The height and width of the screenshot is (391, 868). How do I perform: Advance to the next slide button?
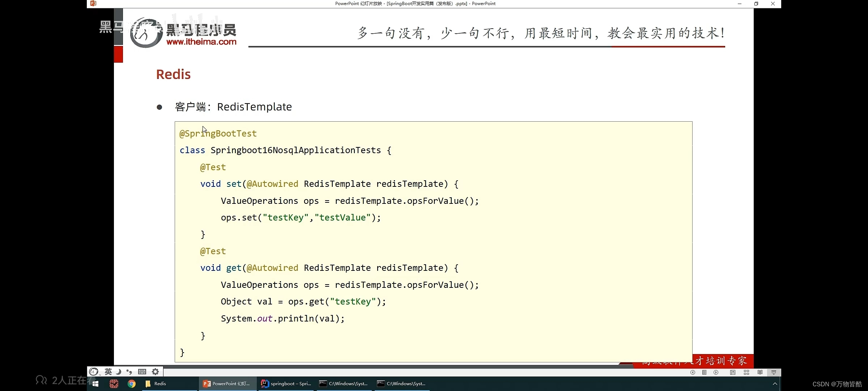pos(716,373)
